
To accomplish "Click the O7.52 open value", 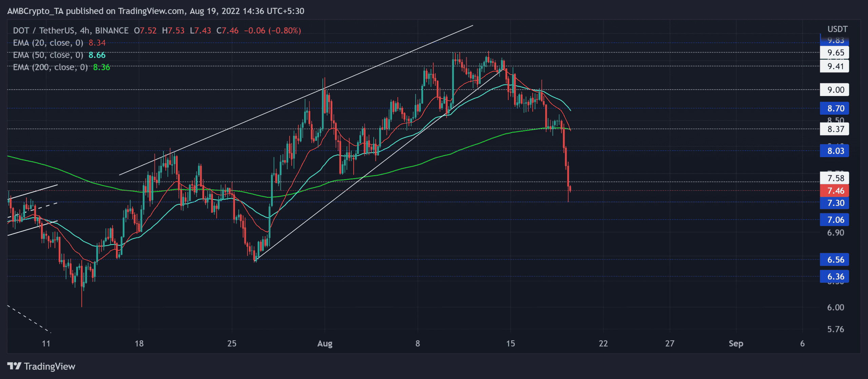I will (x=145, y=31).
